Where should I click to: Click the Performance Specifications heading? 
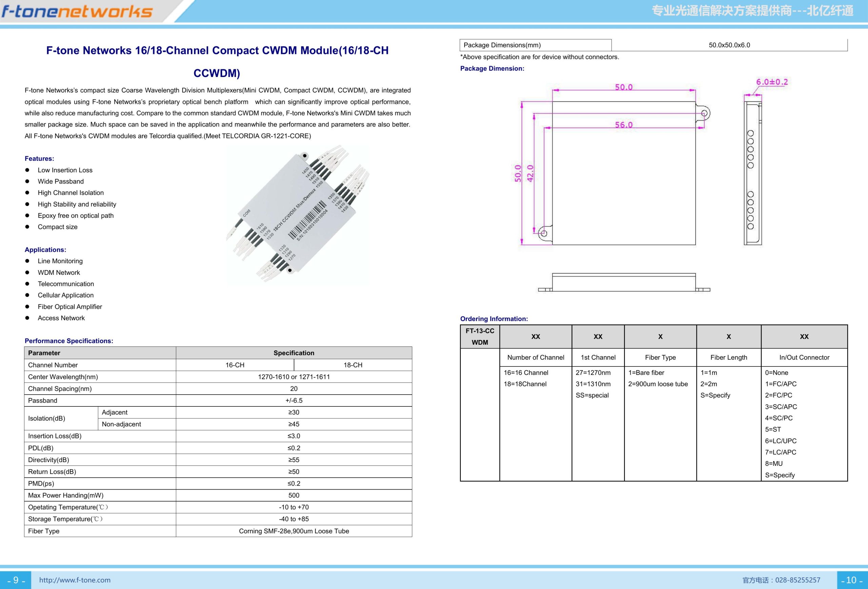[69, 341]
